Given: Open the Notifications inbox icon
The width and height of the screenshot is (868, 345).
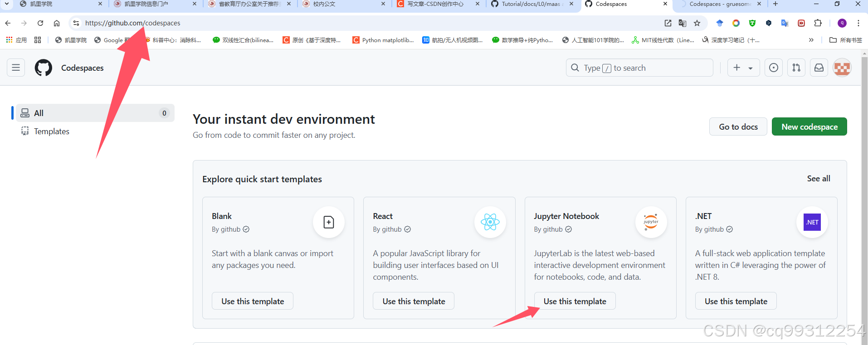Looking at the screenshot, I should [x=819, y=68].
